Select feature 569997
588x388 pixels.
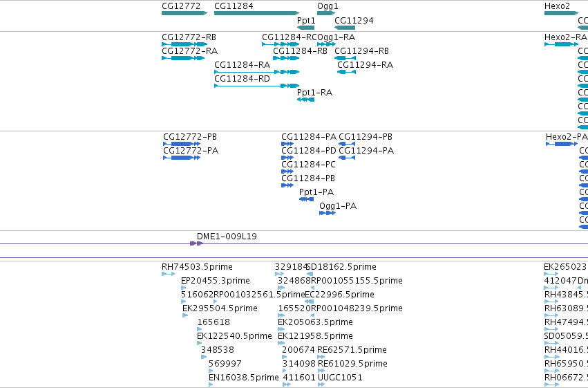pyautogui.click(x=211, y=371)
